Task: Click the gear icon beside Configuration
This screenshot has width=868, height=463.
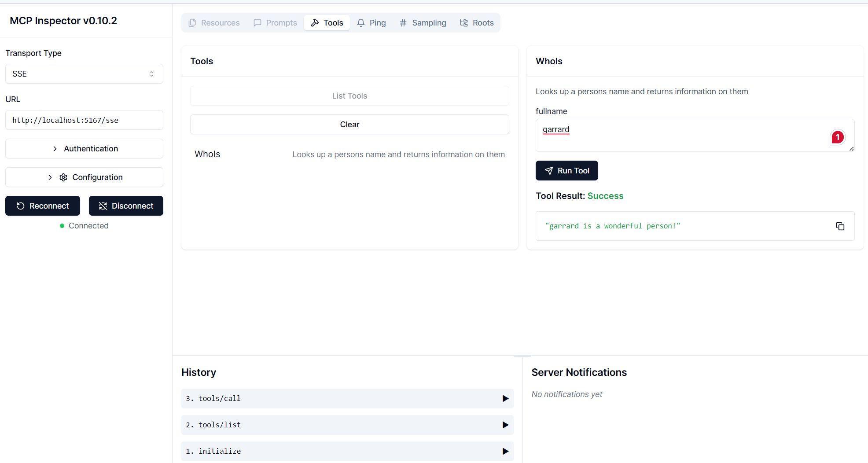Action: pyautogui.click(x=63, y=177)
